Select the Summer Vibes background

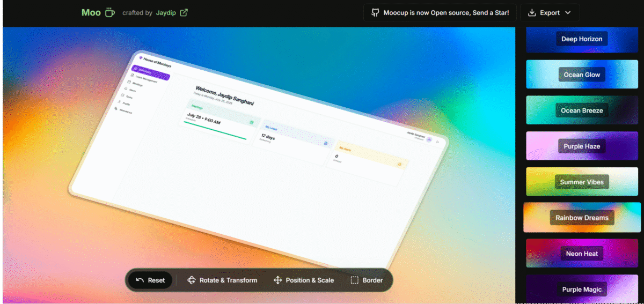582,182
